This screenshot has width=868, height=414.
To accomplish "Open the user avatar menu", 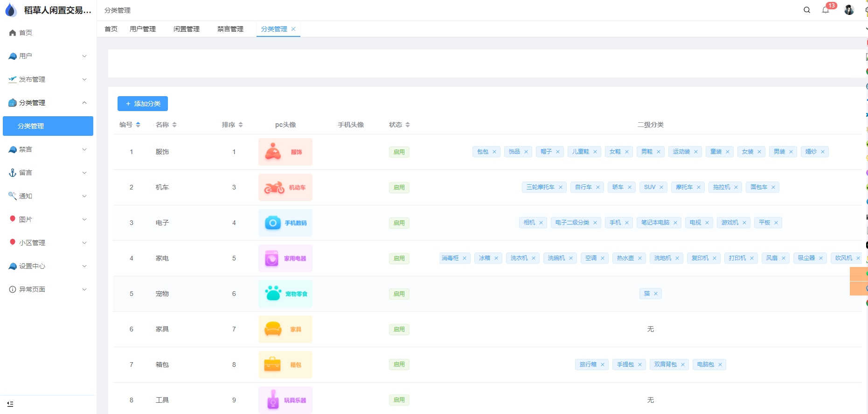I will point(849,10).
